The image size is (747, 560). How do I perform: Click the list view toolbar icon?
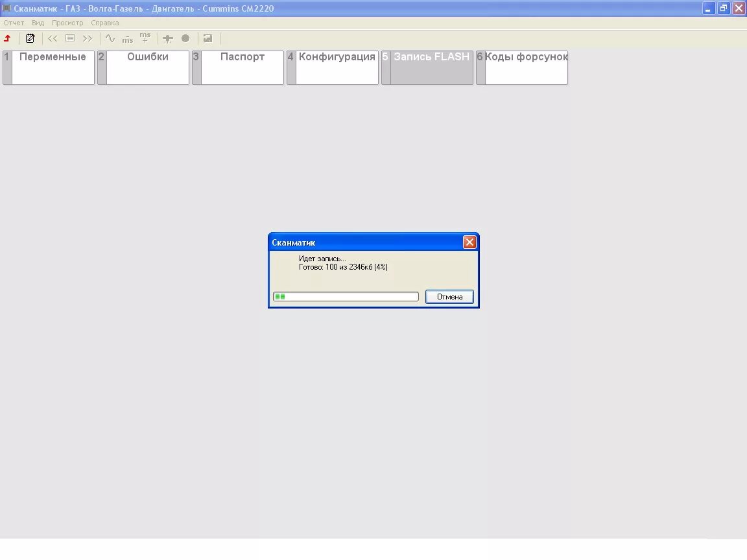(70, 38)
